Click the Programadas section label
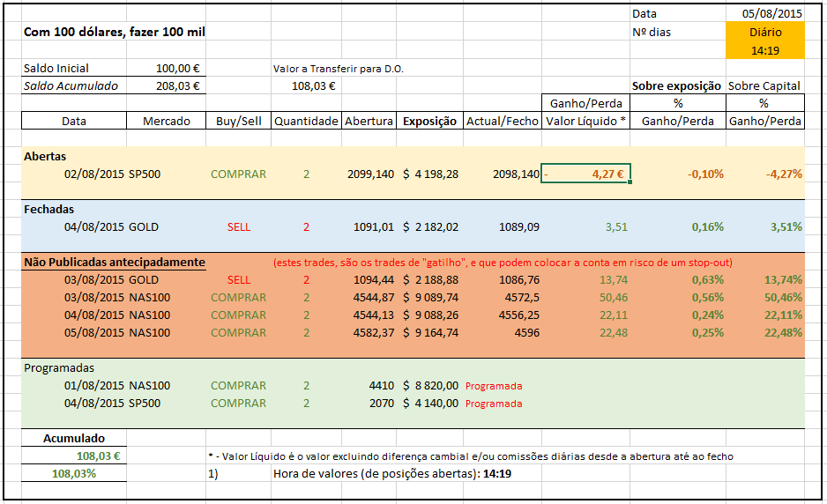Viewport: 827px width, 504px height. click(58, 368)
